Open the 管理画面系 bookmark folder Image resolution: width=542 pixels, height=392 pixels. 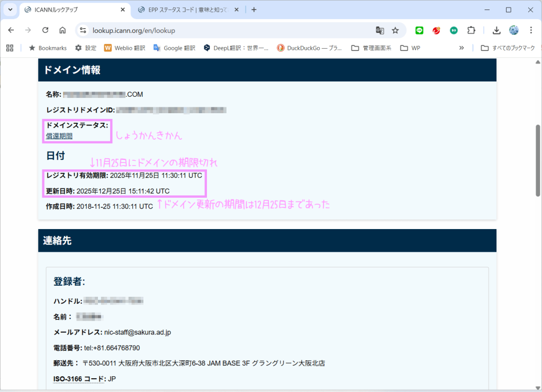[x=371, y=48]
